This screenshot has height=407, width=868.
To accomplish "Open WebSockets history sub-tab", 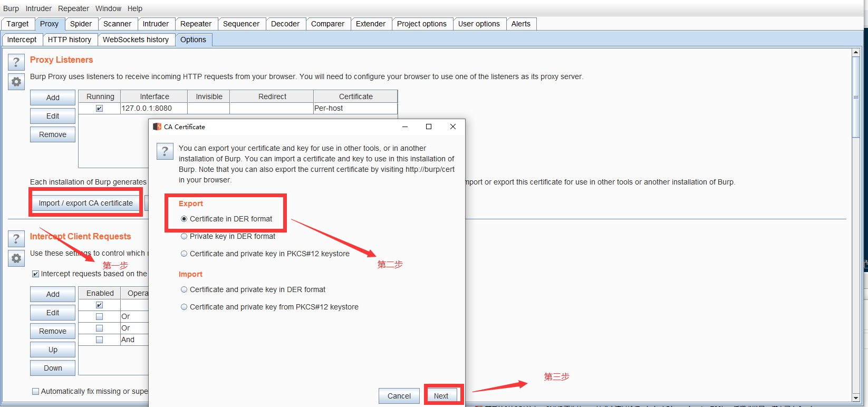I will point(136,40).
